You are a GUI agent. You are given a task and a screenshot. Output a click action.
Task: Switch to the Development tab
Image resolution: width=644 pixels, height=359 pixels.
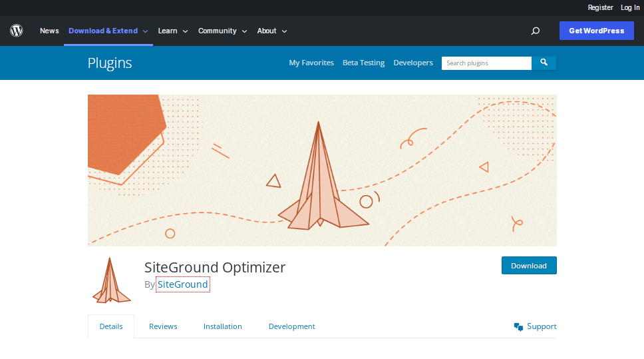click(291, 326)
